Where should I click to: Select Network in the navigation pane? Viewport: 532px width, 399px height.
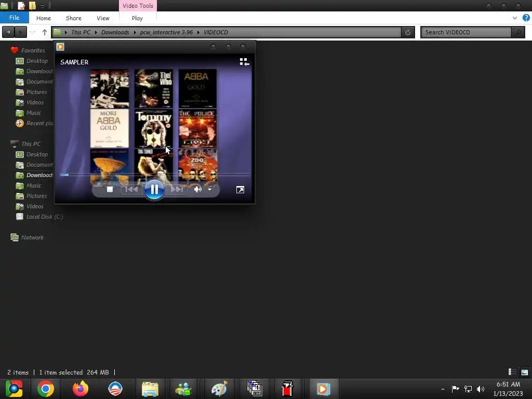pos(32,237)
